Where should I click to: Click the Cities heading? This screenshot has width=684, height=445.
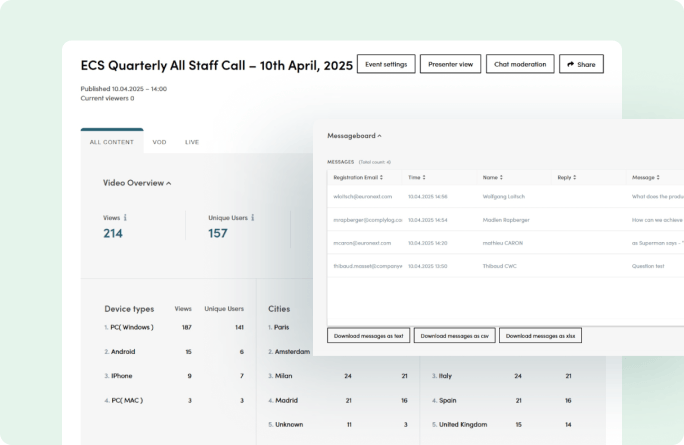279,309
